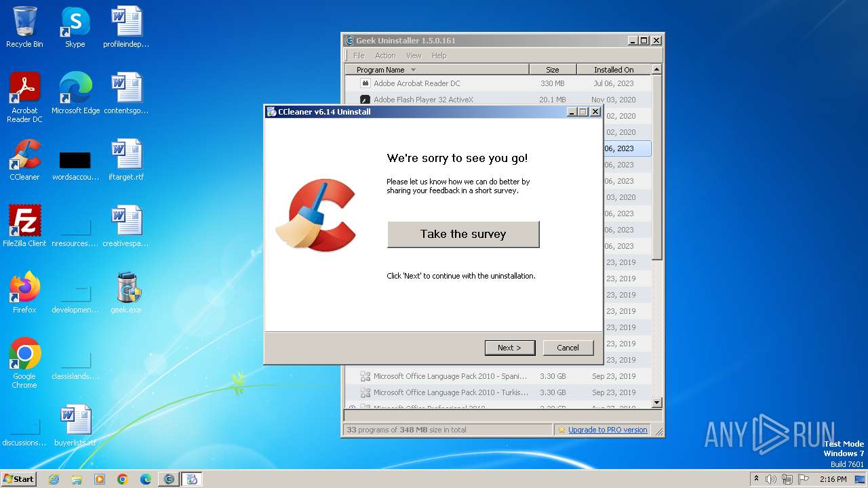
Task: Launch Chrome from the taskbar
Action: point(123,479)
